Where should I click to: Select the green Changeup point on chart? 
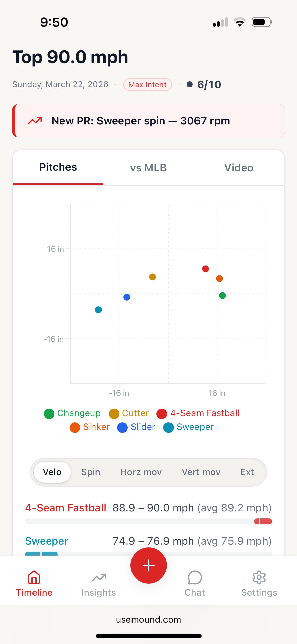click(222, 295)
